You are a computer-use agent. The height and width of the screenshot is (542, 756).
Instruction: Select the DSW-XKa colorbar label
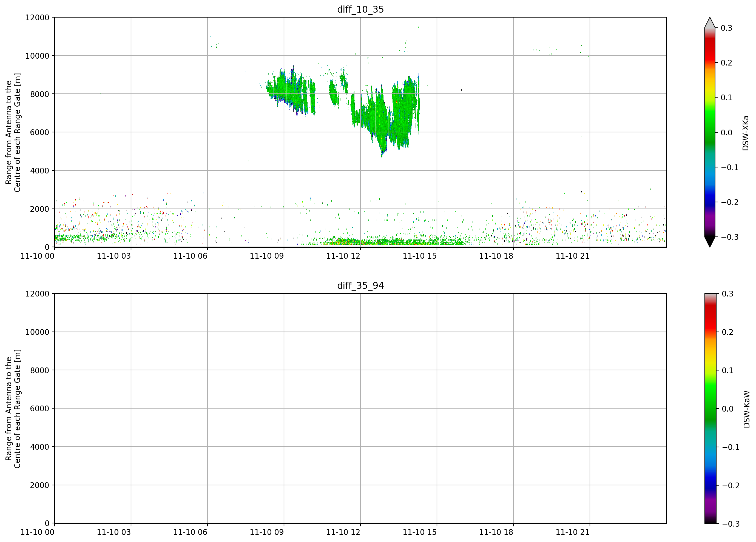click(x=746, y=133)
